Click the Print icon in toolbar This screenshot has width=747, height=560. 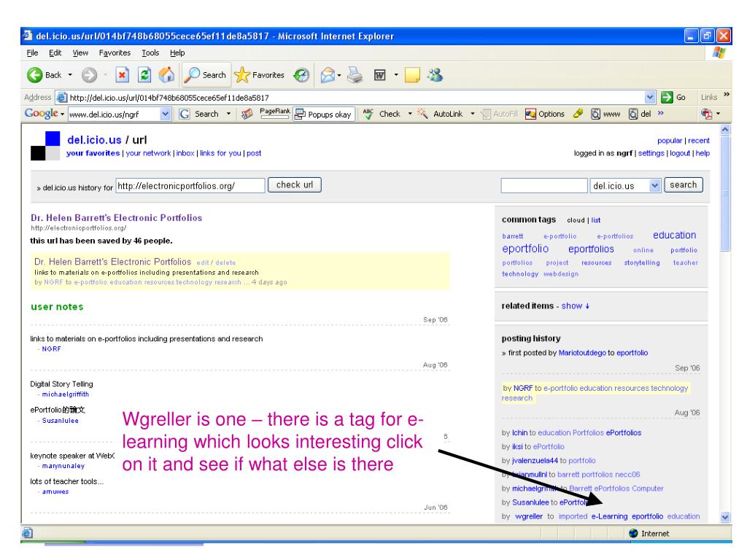[355, 75]
